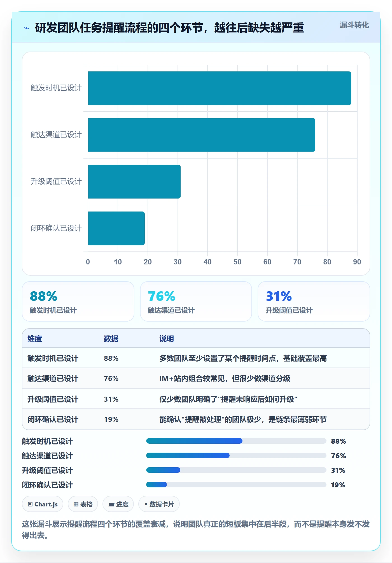Click the description starting with 能确认"提醒被处理"
Viewport: 392px width, 563px height.
tap(243, 419)
